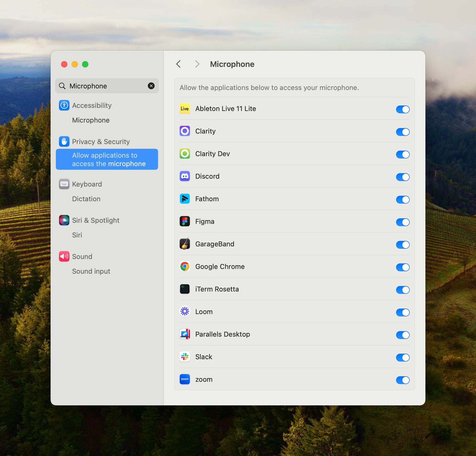This screenshot has width=476, height=456.
Task: Click the Slack app icon
Action: click(x=185, y=357)
